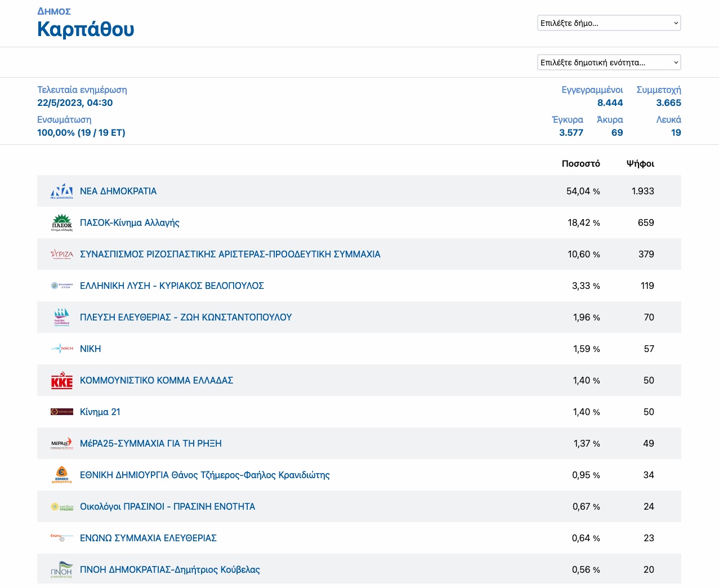The height and width of the screenshot is (588, 719).
Task: Click the 100,00% (19 / 19 ΕΤ) value
Action: (81, 132)
